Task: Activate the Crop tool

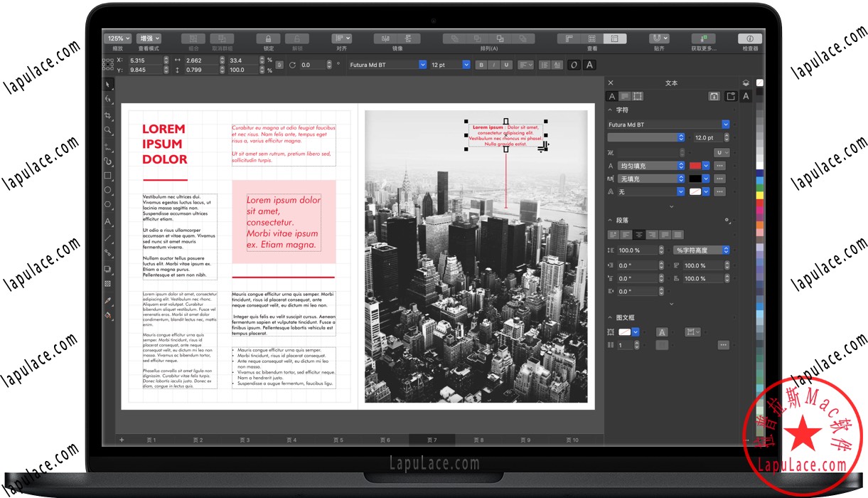Action: (109, 115)
